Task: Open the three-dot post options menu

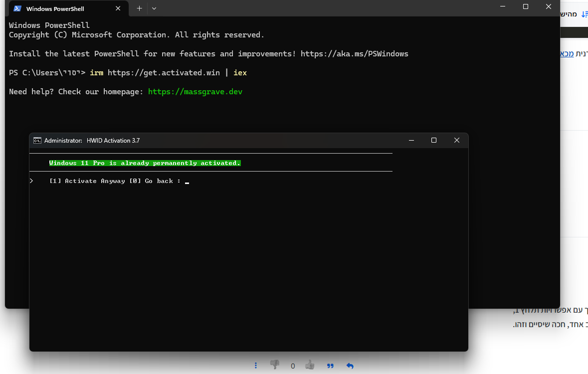Action: coord(256,366)
